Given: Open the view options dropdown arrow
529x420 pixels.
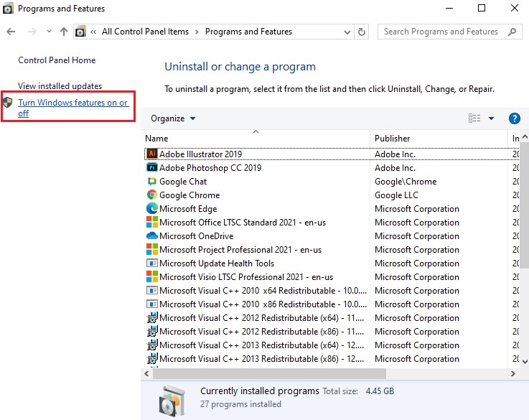Looking at the screenshot, I should pyautogui.click(x=491, y=118).
